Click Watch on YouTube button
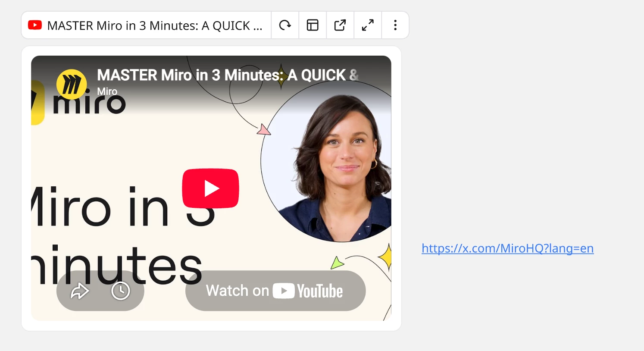 coord(275,291)
